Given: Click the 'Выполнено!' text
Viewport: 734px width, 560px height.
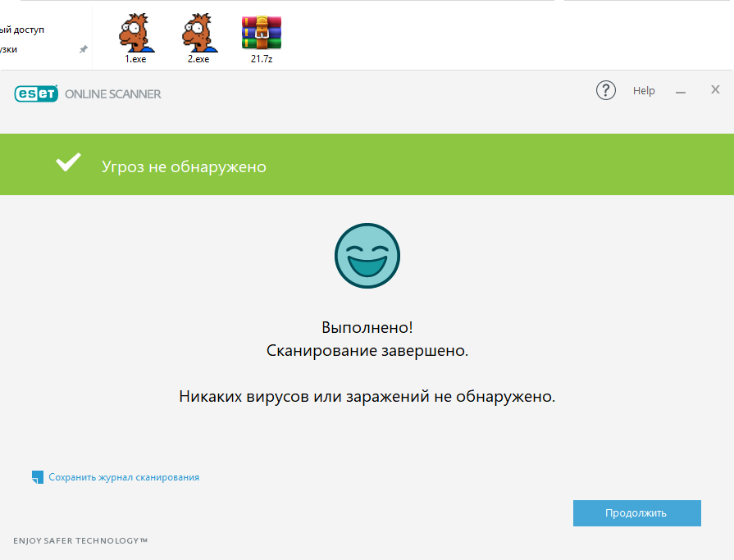Looking at the screenshot, I should [367, 327].
